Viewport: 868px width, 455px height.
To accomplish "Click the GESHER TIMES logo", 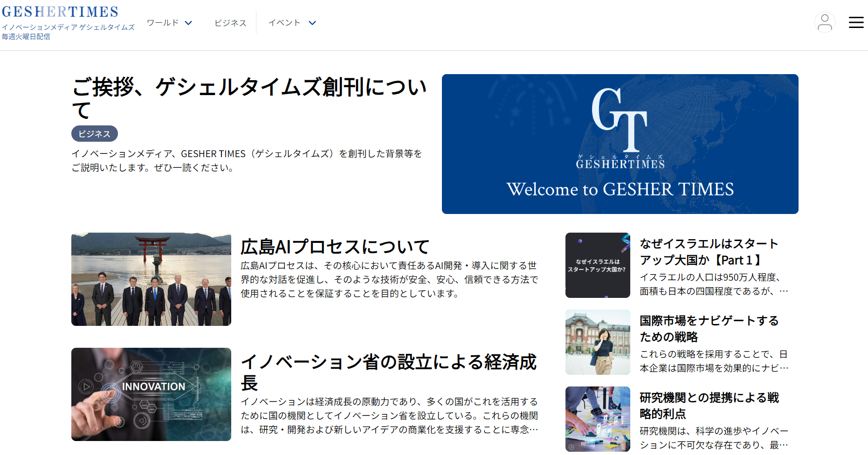I will click(x=61, y=10).
